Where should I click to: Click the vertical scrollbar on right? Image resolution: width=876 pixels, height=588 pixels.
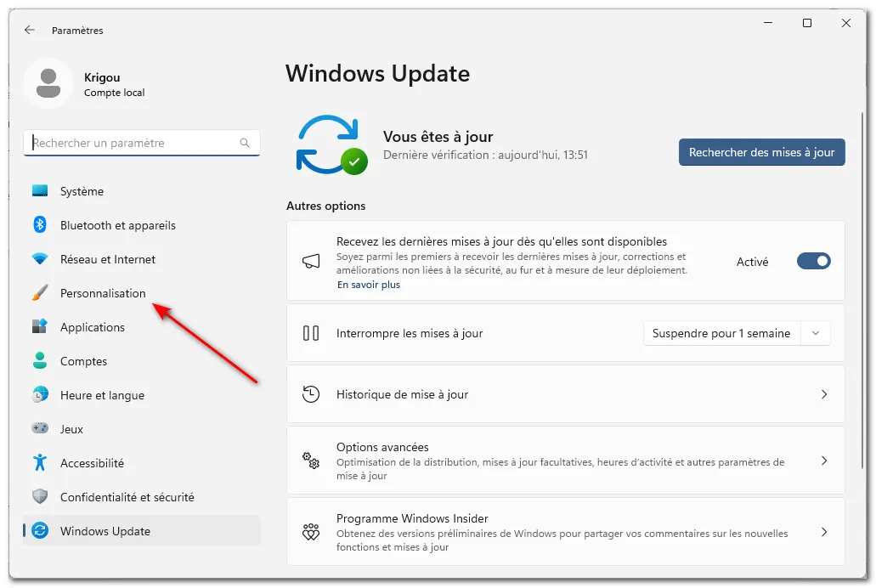click(862, 291)
